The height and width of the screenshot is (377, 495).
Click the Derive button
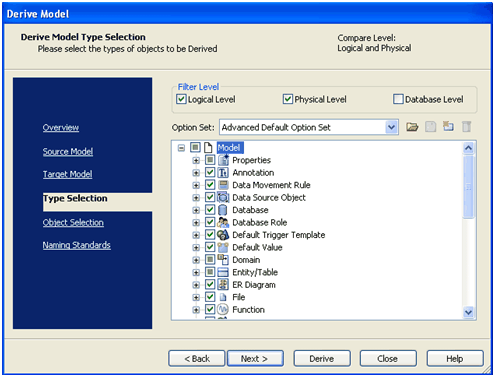[x=322, y=359]
